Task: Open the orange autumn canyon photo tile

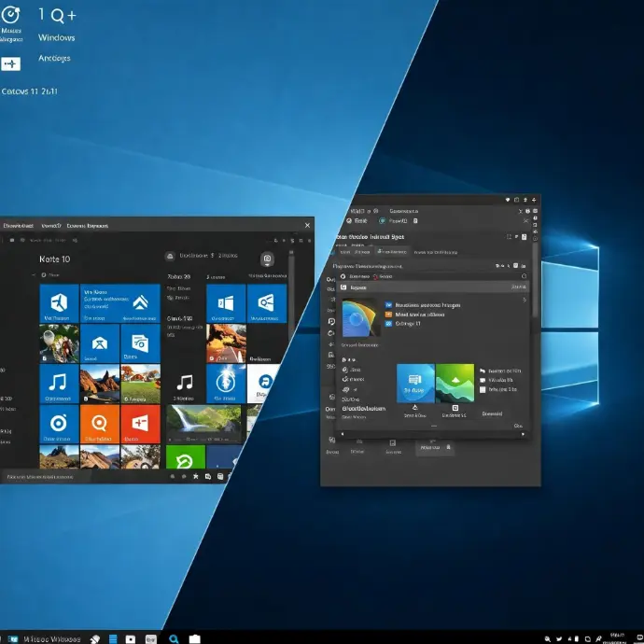Action: (226, 343)
